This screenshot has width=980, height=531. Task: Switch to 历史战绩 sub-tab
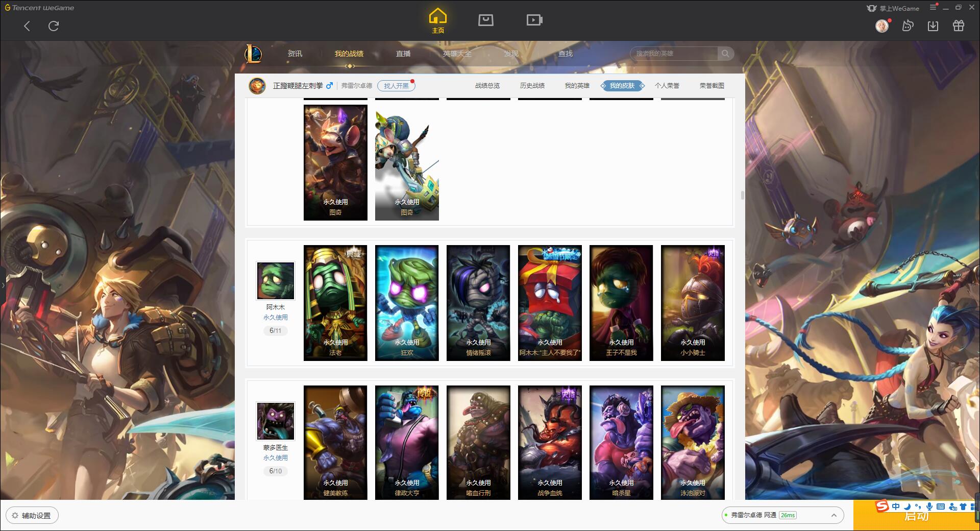(532, 86)
